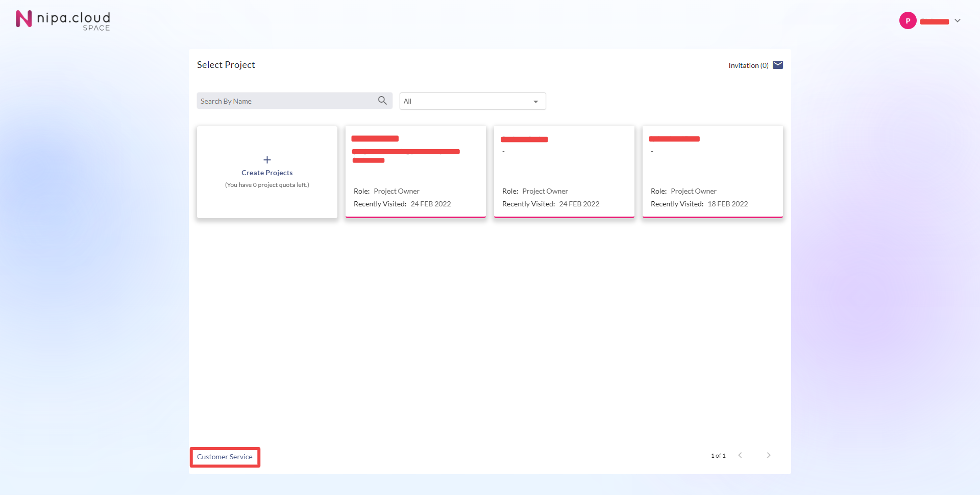Click the filter dropdown arrow
Image resolution: width=980 pixels, height=495 pixels.
point(535,102)
